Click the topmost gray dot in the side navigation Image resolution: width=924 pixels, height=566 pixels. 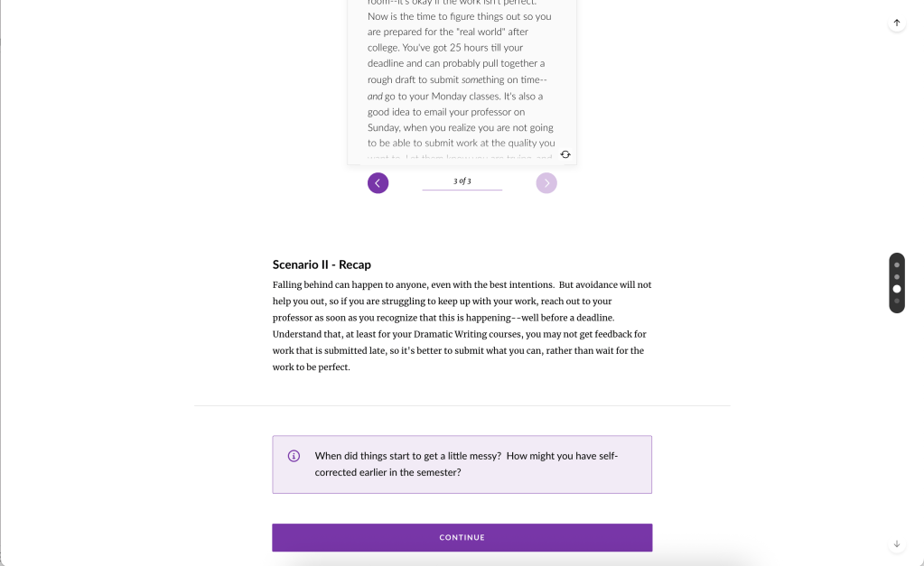click(x=897, y=264)
